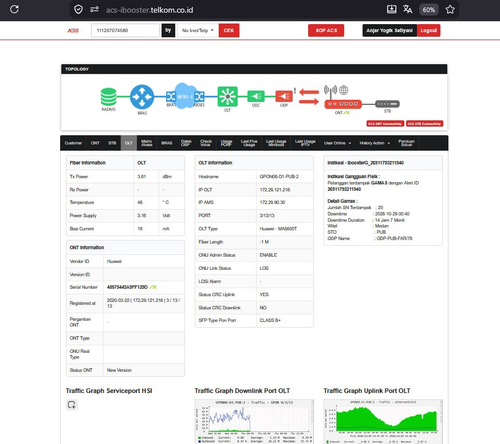Click the Metro-E cloud icon

point(184,96)
